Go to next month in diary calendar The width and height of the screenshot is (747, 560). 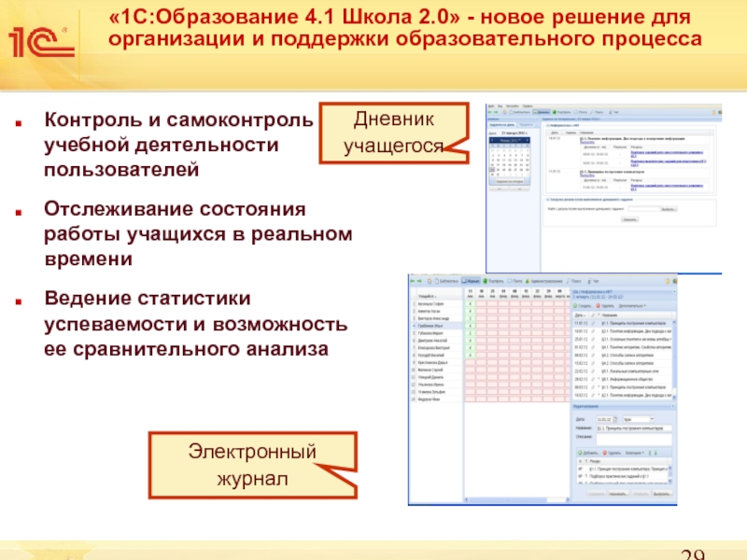click(528, 141)
